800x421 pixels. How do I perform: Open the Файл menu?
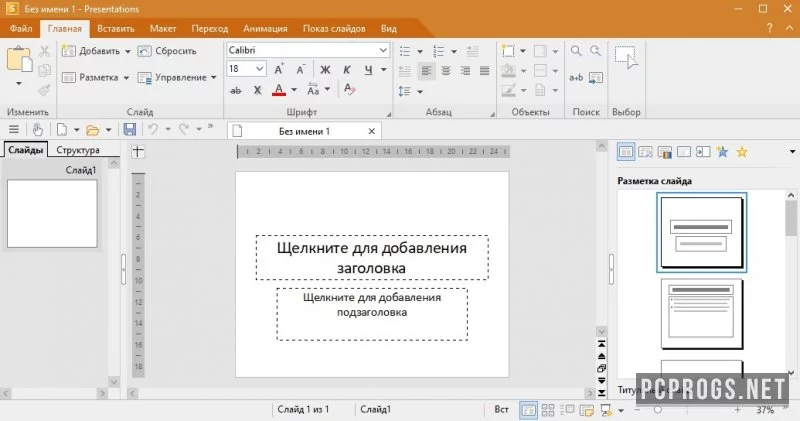point(21,29)
